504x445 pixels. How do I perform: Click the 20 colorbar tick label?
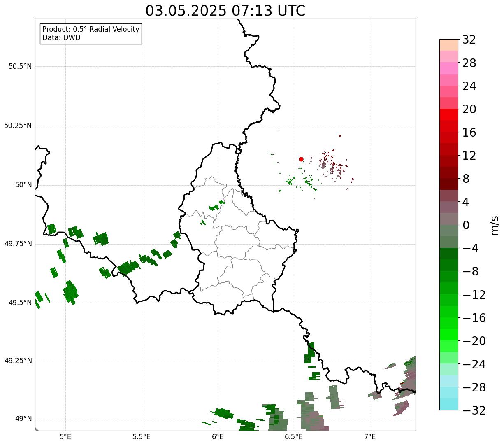pyautogui.click(x=469, y=110)
